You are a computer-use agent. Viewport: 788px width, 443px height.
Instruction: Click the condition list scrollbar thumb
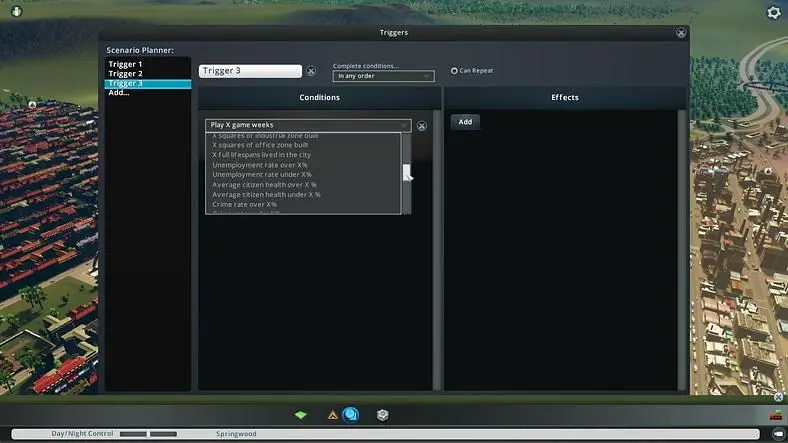(407, 172)
